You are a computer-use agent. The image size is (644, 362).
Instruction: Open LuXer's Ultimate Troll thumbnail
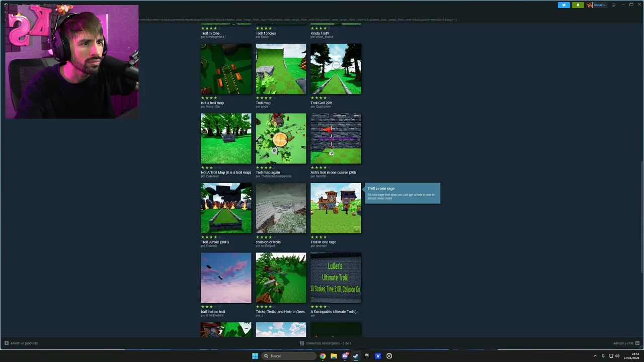tap(336, 278)
